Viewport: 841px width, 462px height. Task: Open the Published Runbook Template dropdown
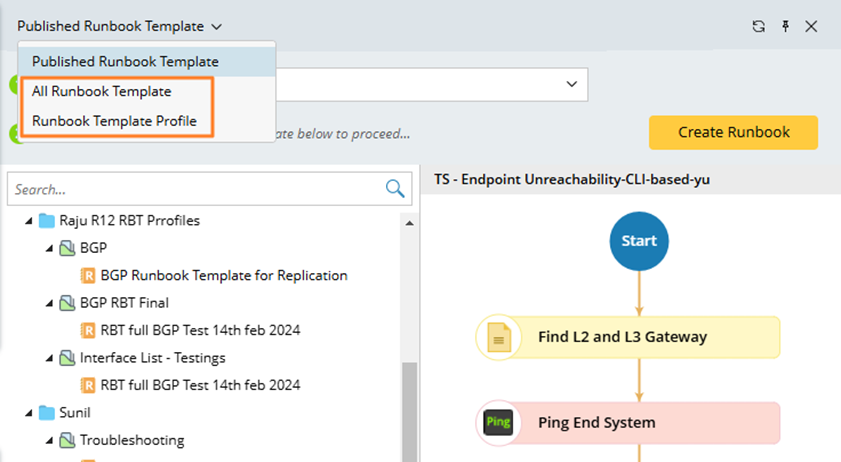(120, 27)
